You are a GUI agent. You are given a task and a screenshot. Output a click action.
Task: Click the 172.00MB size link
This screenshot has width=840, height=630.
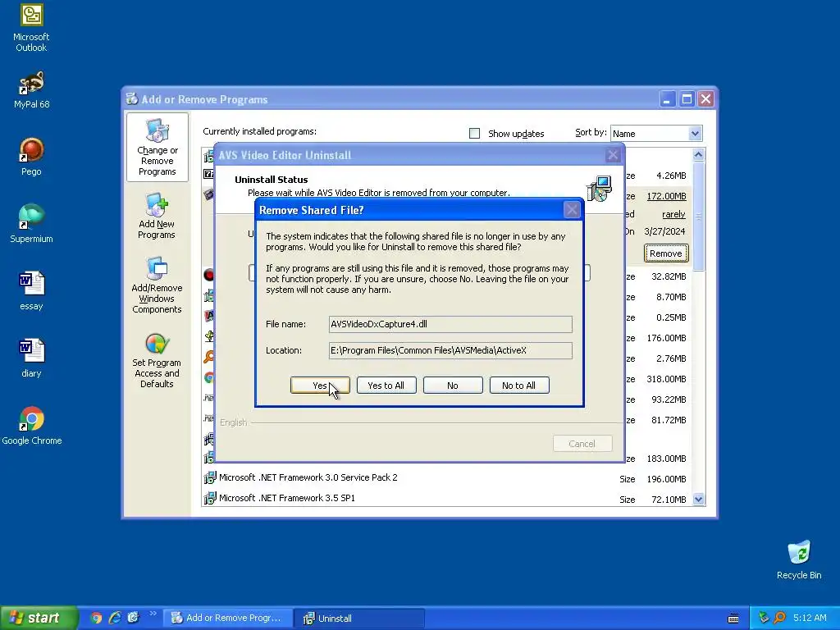[x=666, y=196]
